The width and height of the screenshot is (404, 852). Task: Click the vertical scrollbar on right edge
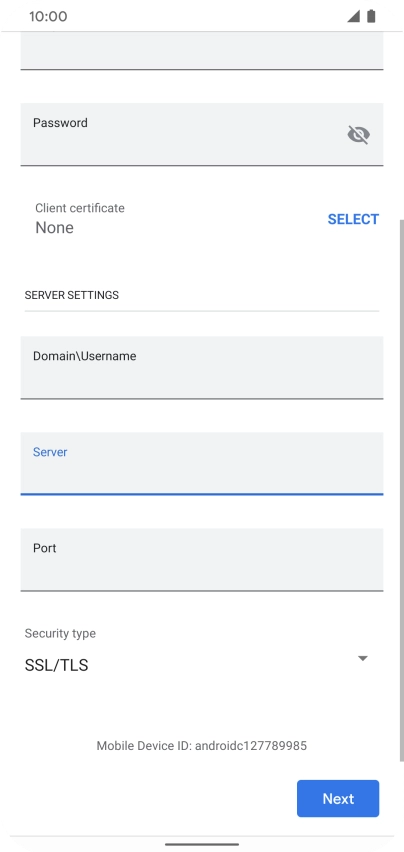point(401,489)
